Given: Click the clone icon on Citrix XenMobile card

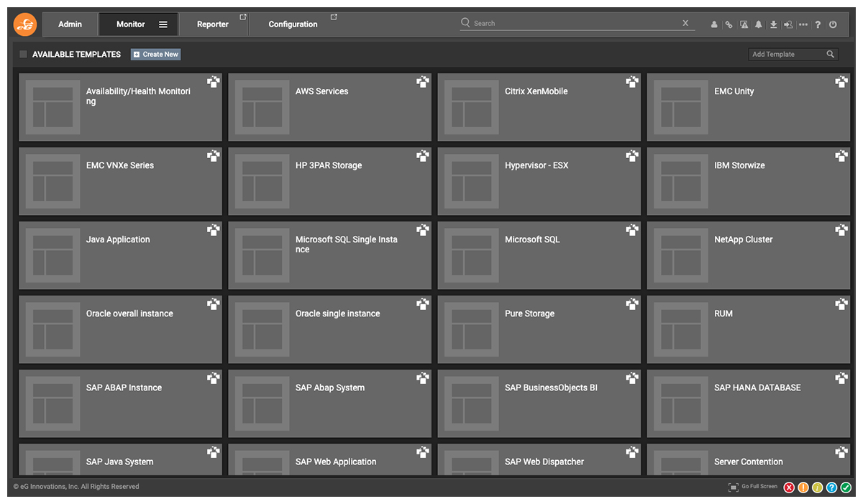Looking at the screenshot, I should click(x=632, y=82).
